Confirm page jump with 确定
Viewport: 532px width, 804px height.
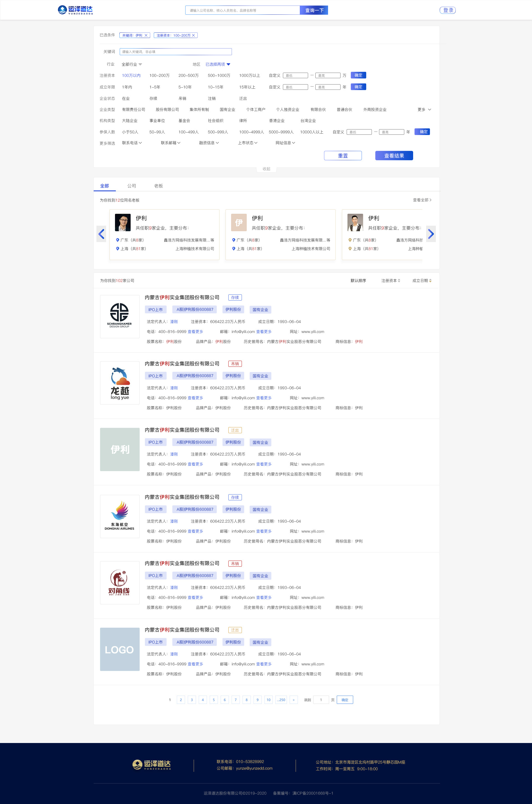point(345,700)
